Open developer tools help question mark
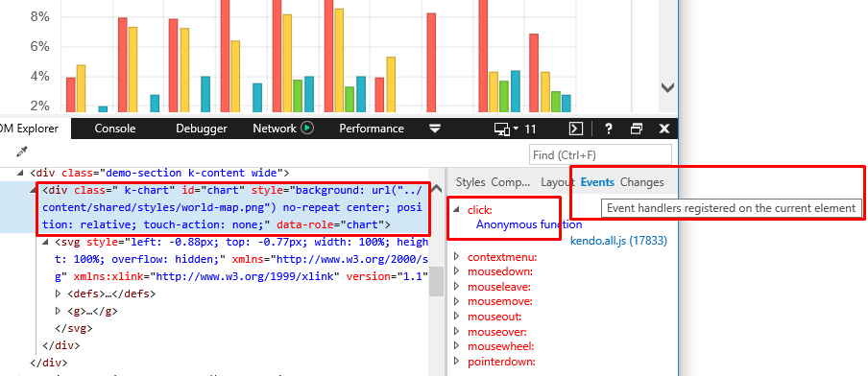This screenshot has height=376, width=868. click(x=609, y=129)
